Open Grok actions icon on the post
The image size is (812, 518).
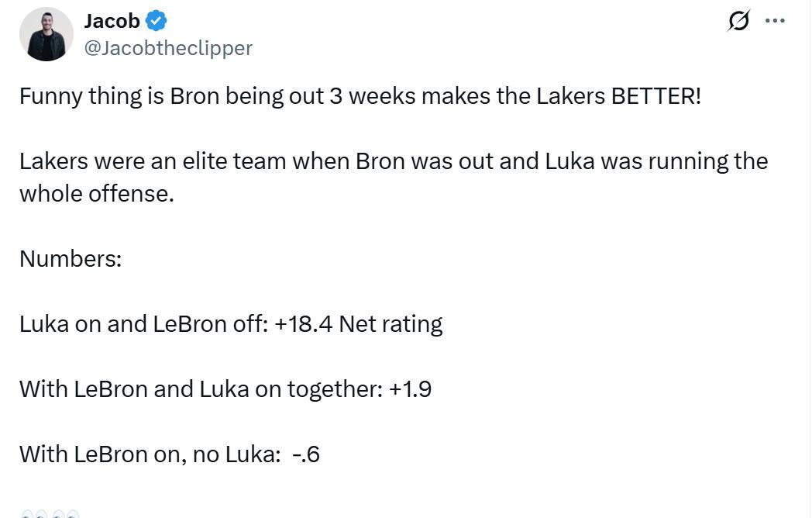click(738, 21)
